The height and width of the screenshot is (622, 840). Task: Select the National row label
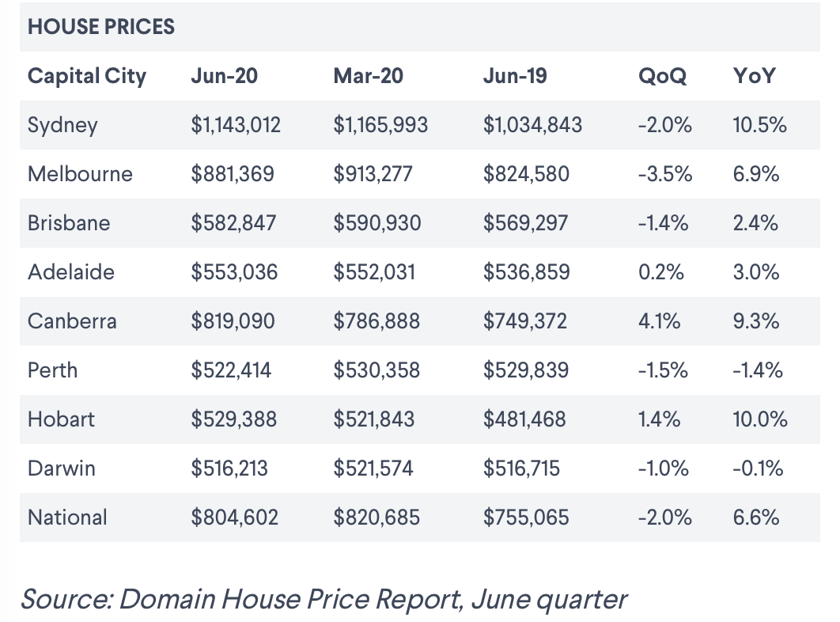67,518
